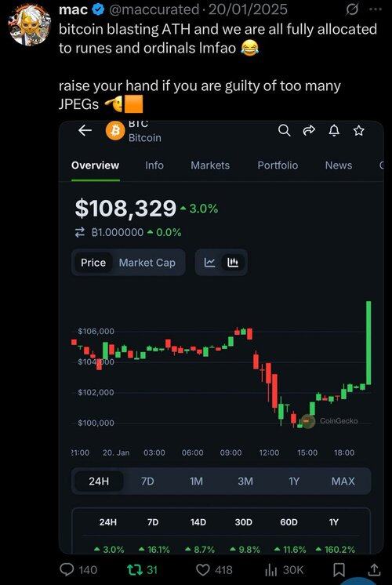Tap the search magnifier in chart image
Viewport: 392px width, 585px height.
(285, 130)
